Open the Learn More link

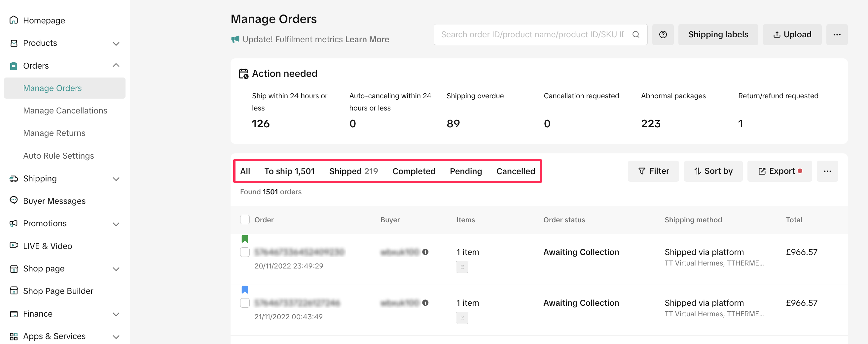[367, 39]
